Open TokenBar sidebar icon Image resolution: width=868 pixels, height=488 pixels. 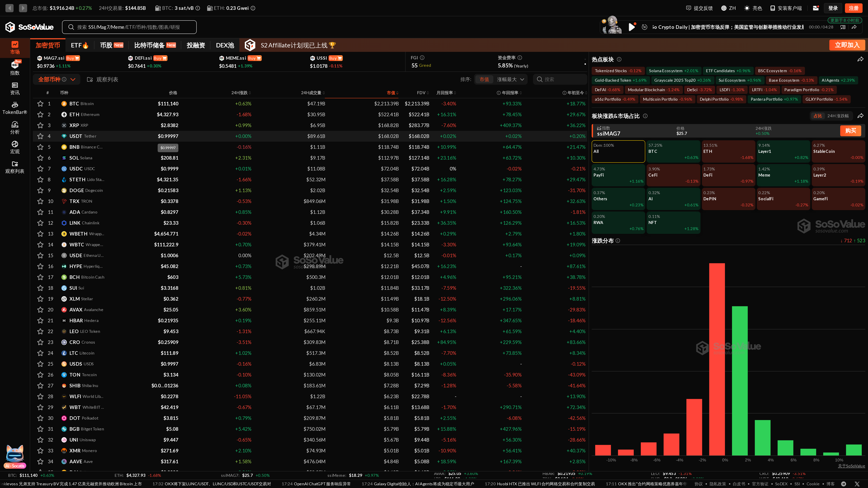pos(15,108)
